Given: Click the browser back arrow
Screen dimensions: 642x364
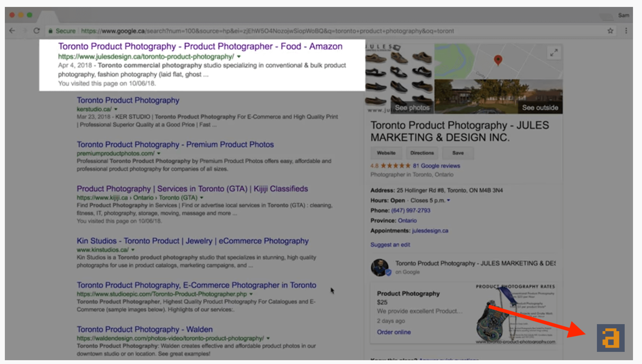Looking at the screenshot, I should (12, 31).
